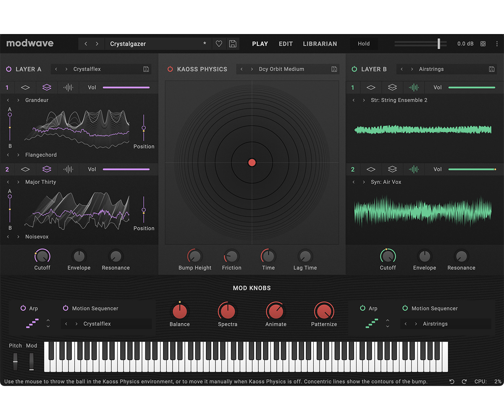Click the Layer B oscillator 2 Vol slider
The width and height of the screenshot is (504, 420).
(x=472, y=169)
